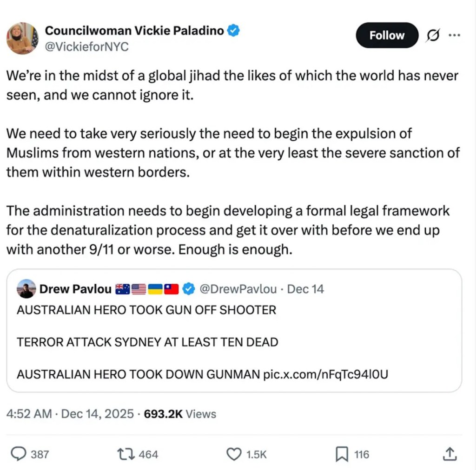
Task: Click the @DrewPavlou handle
Action: (x=239, y=288)
